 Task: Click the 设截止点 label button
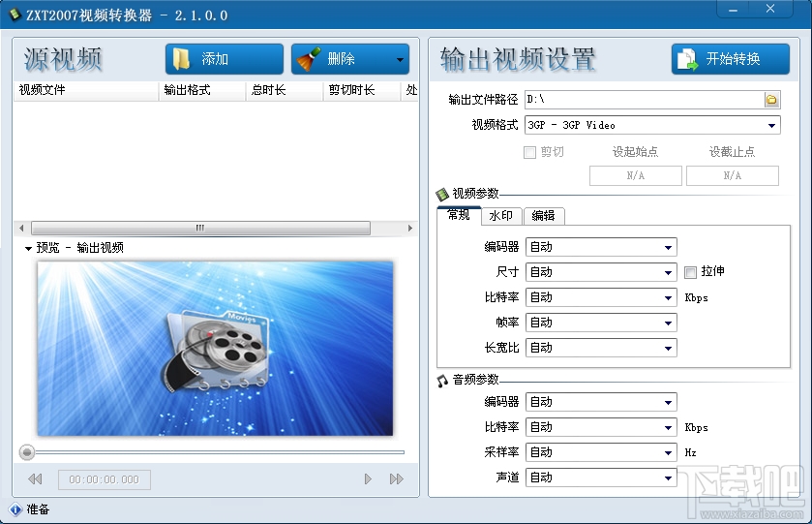coord(732,152)
